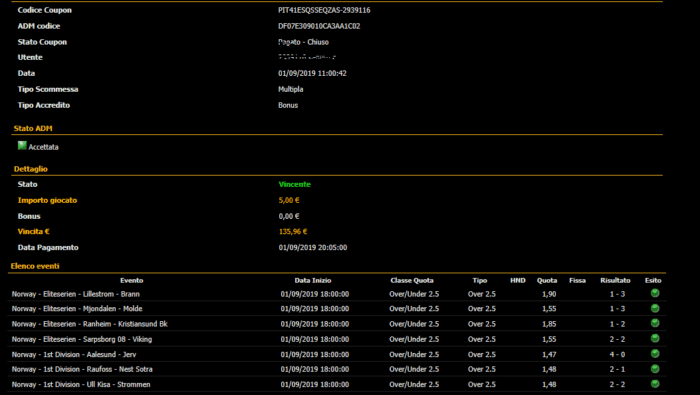Screen dimensions: 700x395
Task: Click the payment date 01/09/2019 20:05:00
Action: tap(313, 248)
